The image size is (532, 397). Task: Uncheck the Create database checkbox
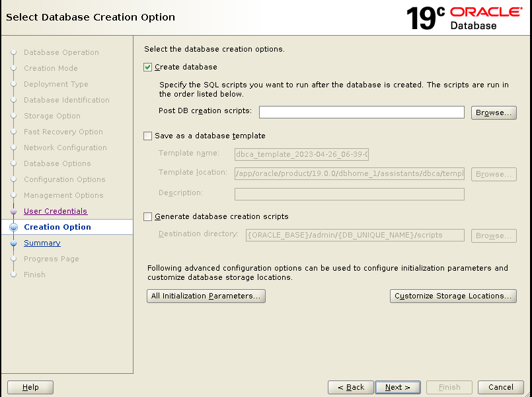[147, 67]
